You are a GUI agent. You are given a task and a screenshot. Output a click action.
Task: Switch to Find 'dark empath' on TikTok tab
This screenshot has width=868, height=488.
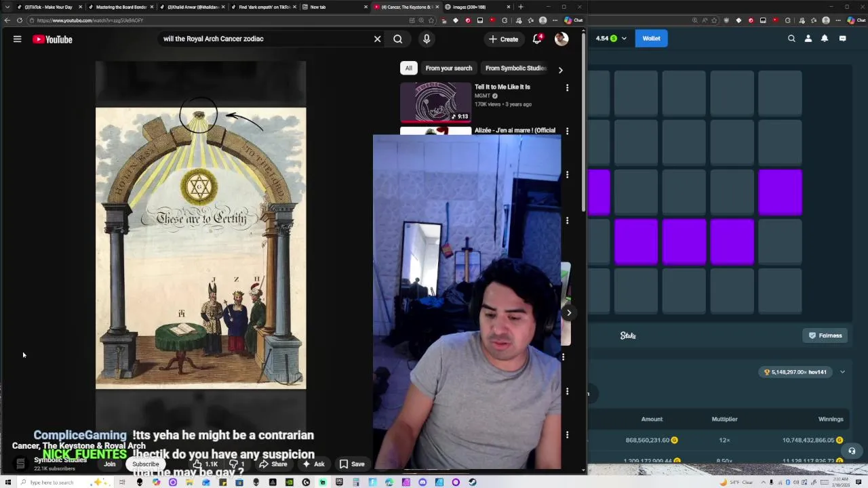[263, 7]
